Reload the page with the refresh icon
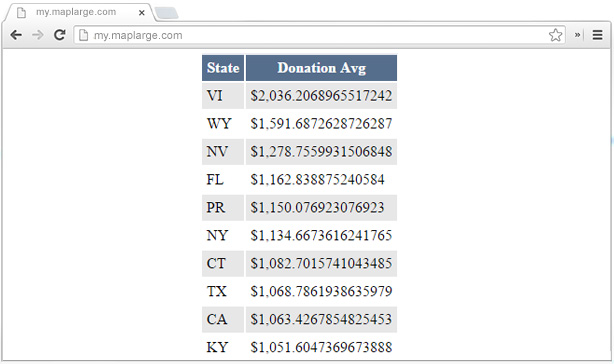This screenshot has width=614, height=364. (x=60, y=35)
